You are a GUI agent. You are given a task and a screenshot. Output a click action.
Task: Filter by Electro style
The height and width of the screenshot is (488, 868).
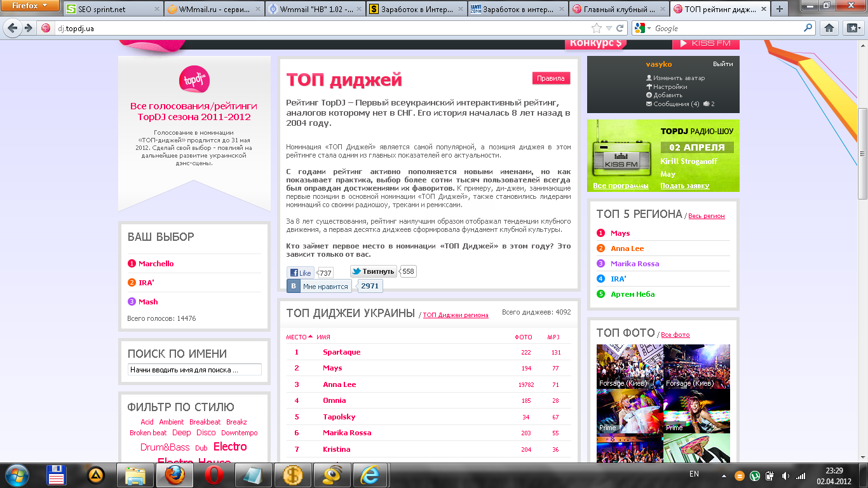pyautogui.click(x=230, y=447)
